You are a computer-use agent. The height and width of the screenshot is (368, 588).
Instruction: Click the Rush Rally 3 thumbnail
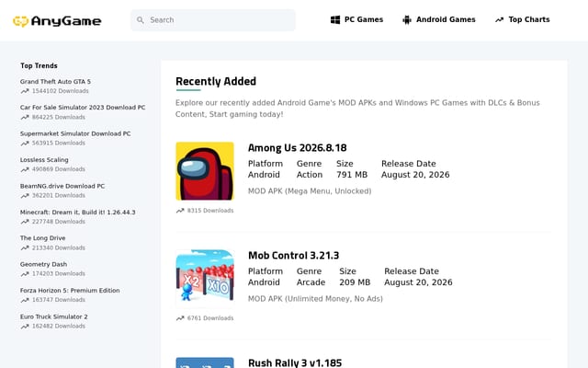coord(205,362)
